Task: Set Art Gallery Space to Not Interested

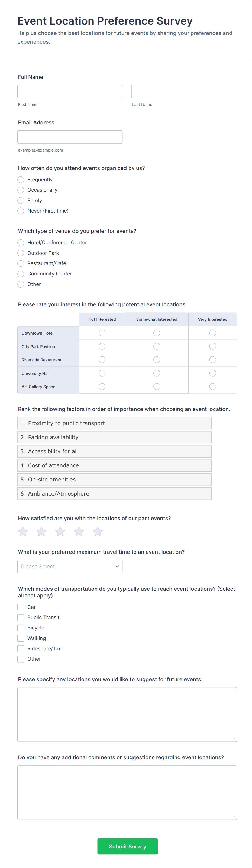Action: click(x=102, y=387)
